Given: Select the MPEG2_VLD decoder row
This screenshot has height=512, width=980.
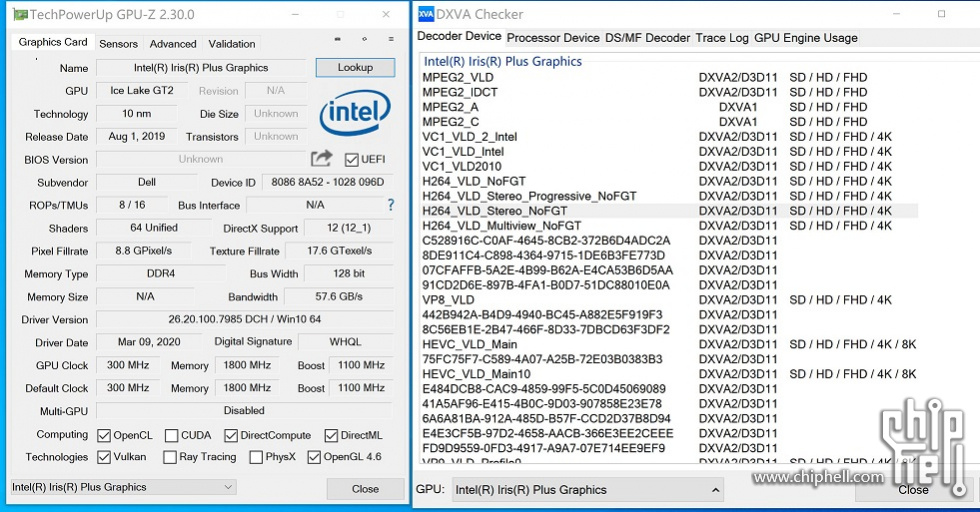Looking at the screenshot, I should [669, 78].
